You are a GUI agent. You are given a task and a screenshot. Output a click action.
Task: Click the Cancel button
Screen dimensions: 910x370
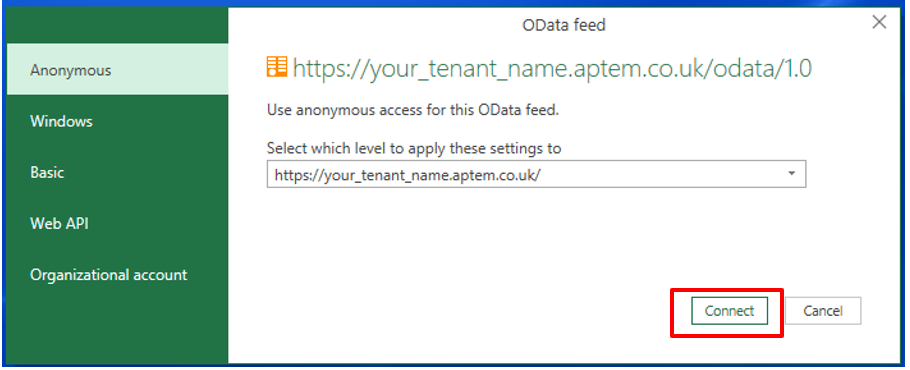pyautogui.click(x=823, y=311)
